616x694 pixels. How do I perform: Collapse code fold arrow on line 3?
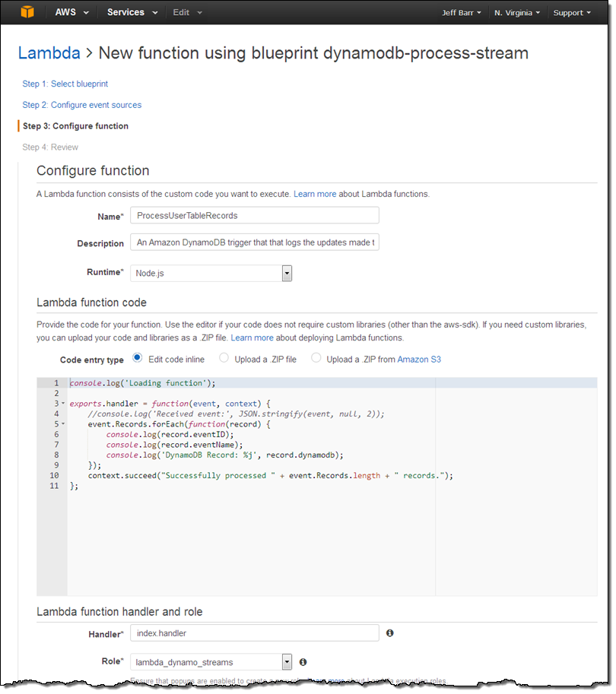pos(63,404)
